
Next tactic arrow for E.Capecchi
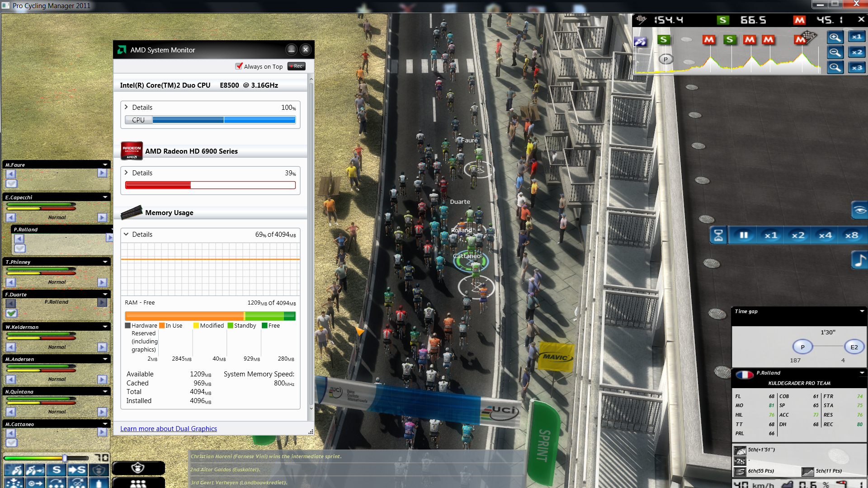[x=102, y=217]
